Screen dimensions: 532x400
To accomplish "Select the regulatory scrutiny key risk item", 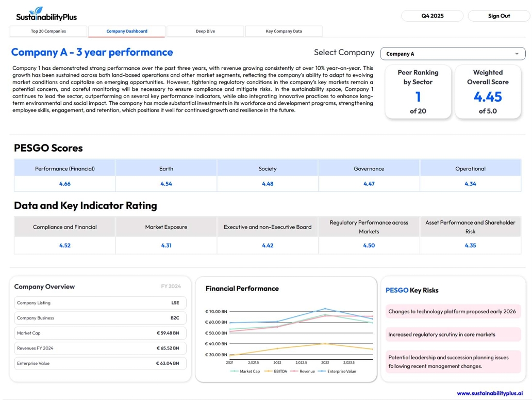I will click(453, 334).
